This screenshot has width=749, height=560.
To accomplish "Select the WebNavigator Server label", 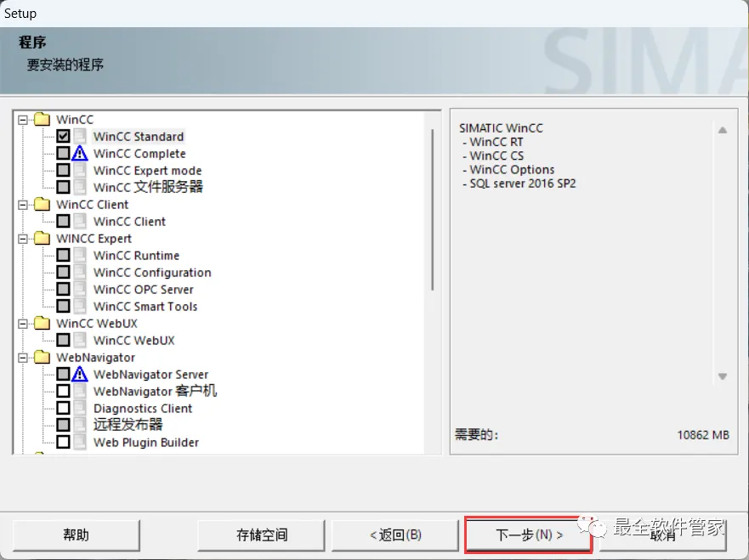I will (151, 374).
